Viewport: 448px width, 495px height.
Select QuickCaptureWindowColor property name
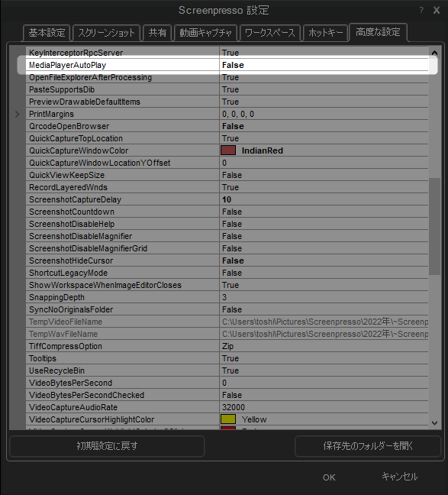(79, 150)
